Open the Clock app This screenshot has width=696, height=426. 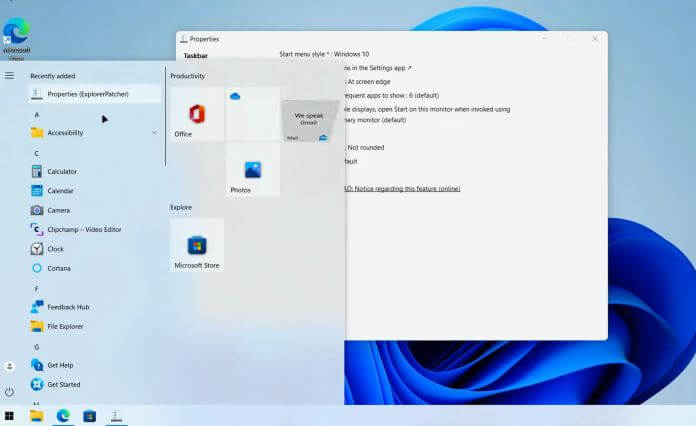tap(95, 249)
